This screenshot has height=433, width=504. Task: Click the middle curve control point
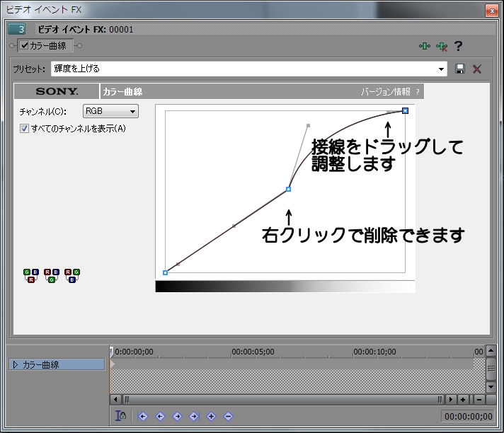(288, 189)
